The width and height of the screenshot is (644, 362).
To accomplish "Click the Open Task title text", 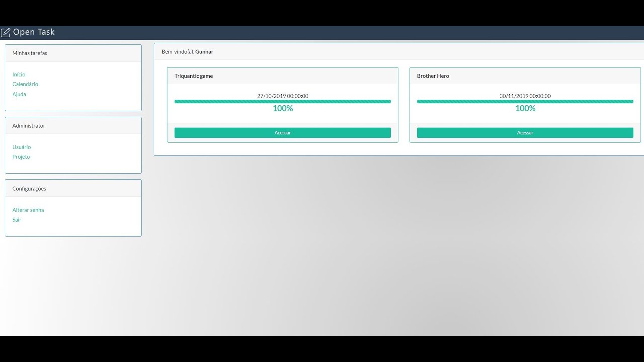I will pyautogui.click(x=34, y=32).
